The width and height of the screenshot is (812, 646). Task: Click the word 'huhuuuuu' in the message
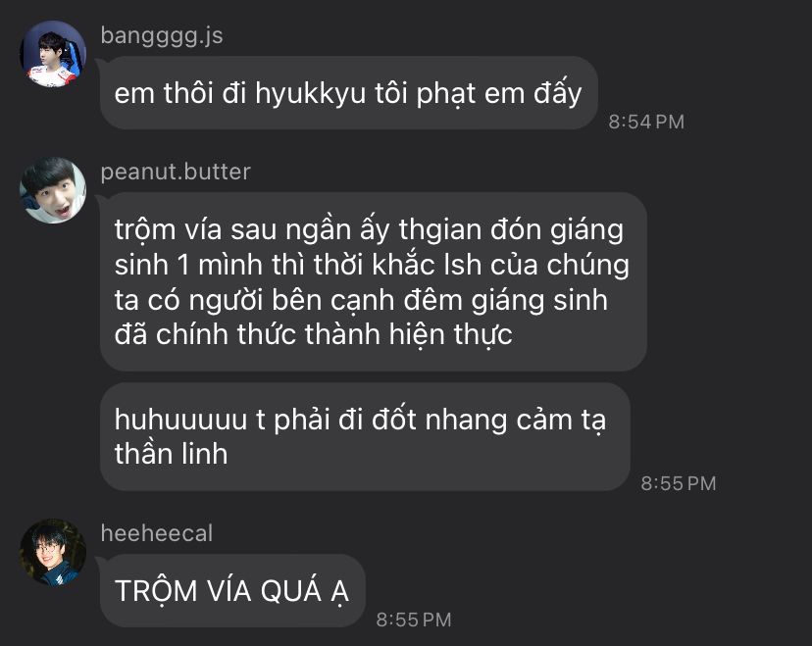180,420
